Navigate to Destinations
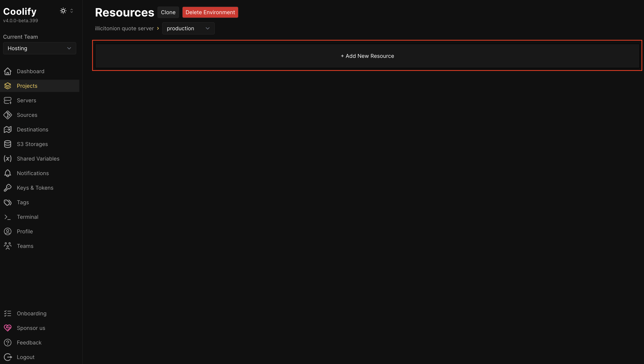Screen dimensions: 644x364 [33, 129]
